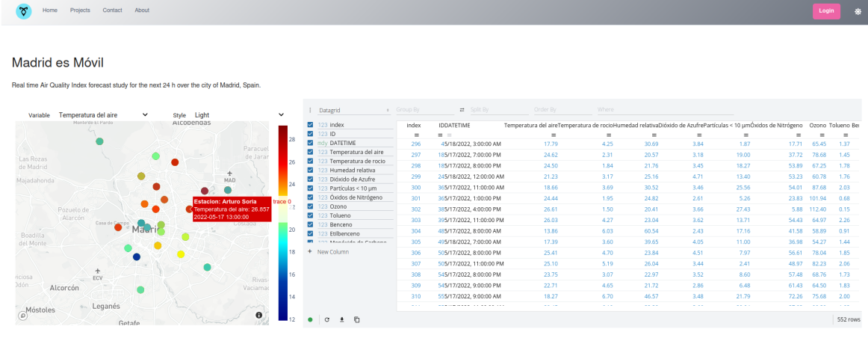Open the Contact menu item

point(112,10)
